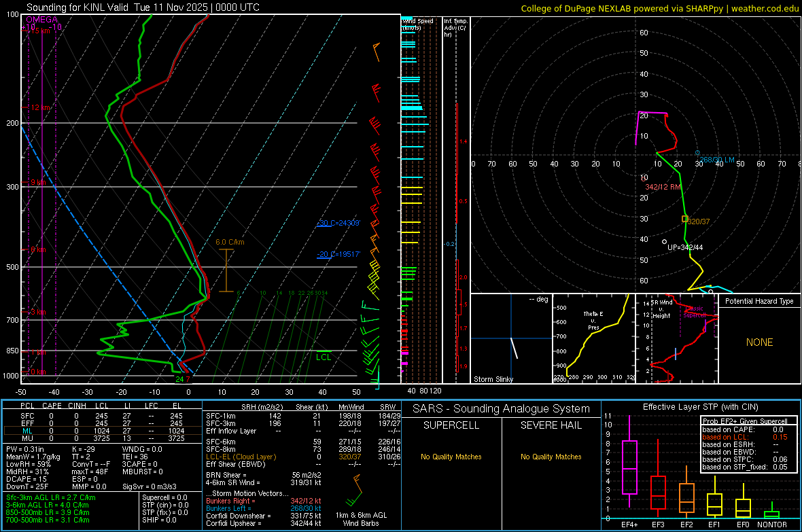Select the 'Sfc-3km AGL LR = 2.7 C/km' line
This screenshot has width=802, height=532.
pyautogui.click(x=51, y=497)
